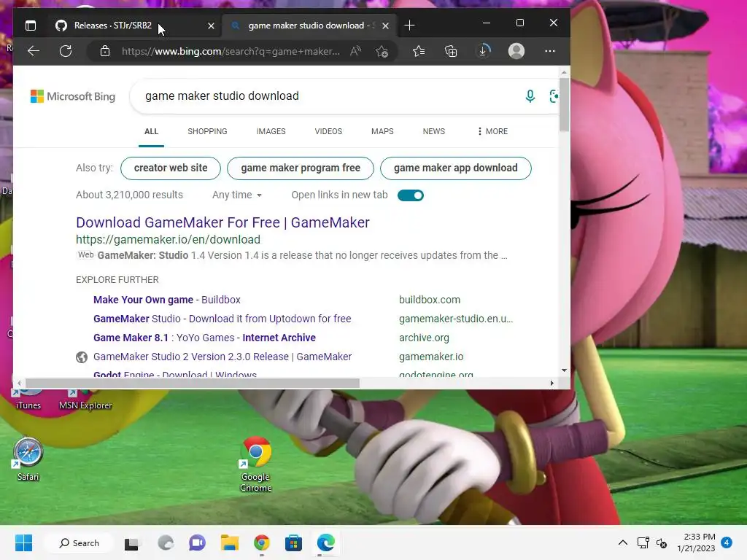Open Microsoft Store from taskbar
The image size is (747, 560).
293,542
